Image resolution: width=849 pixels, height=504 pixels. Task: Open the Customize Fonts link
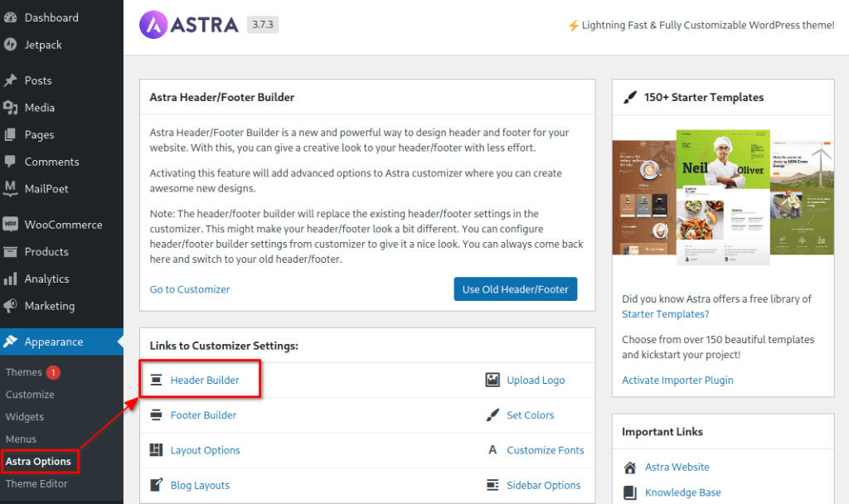[546, 450]
